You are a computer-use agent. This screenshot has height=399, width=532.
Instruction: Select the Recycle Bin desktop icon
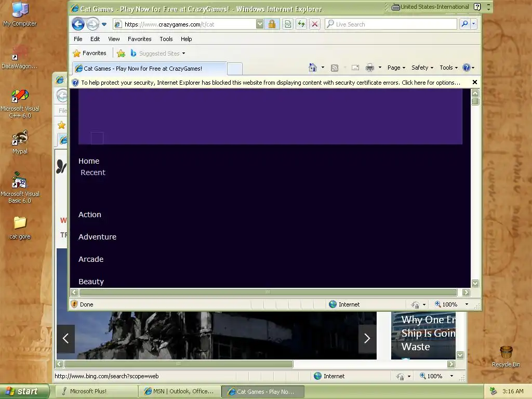click(x=506, y=356)
